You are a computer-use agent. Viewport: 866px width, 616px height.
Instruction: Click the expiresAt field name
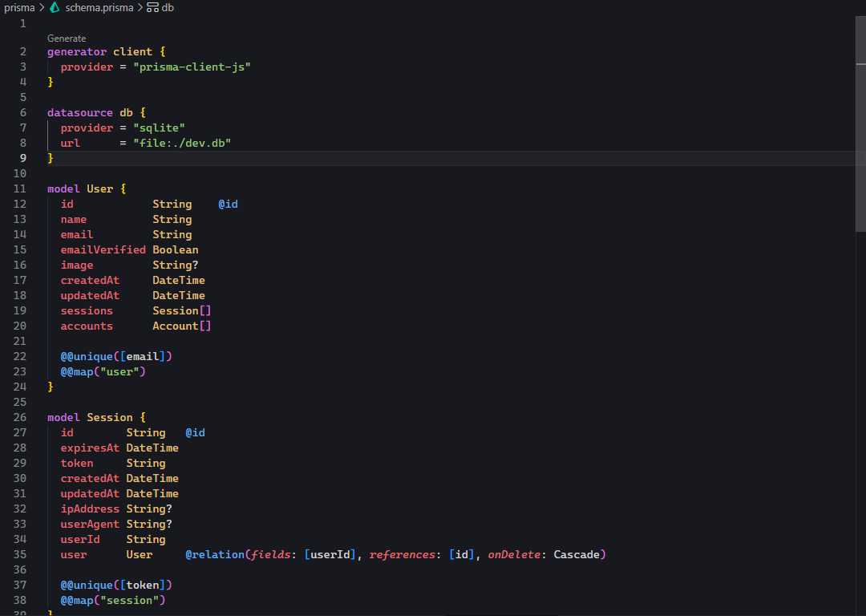[90, 448]
